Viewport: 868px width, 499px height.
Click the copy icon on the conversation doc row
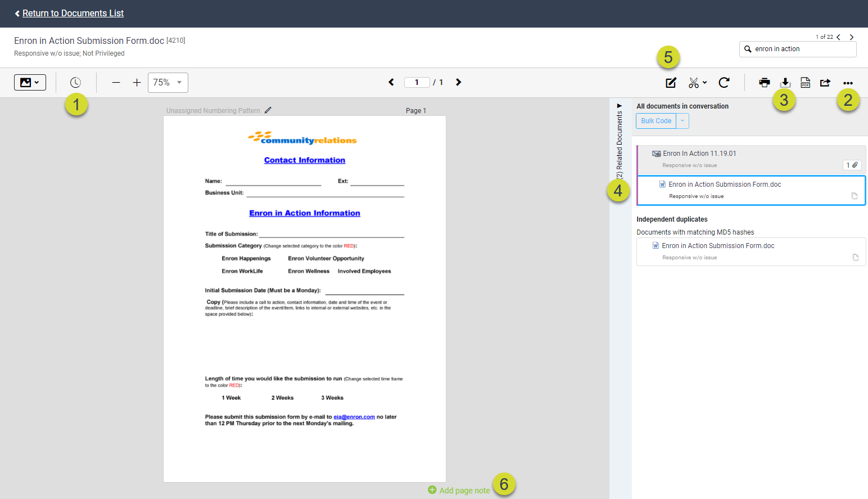855,196
